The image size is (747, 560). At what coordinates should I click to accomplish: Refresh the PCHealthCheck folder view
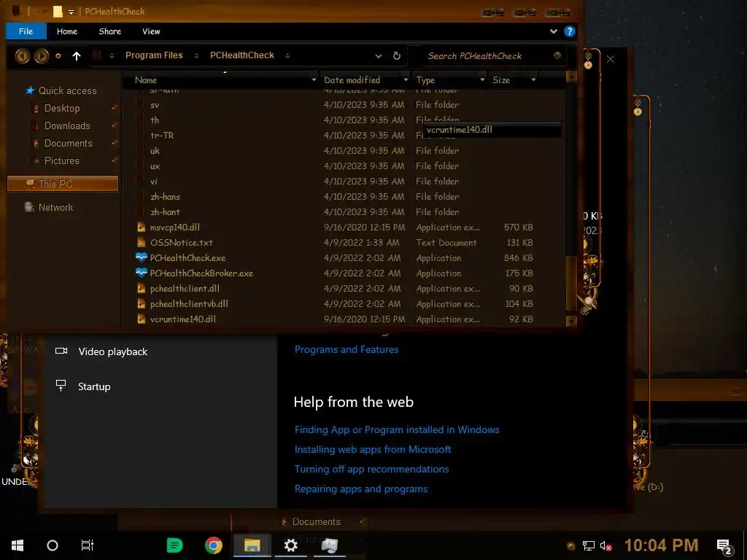(x=396, y=55)
